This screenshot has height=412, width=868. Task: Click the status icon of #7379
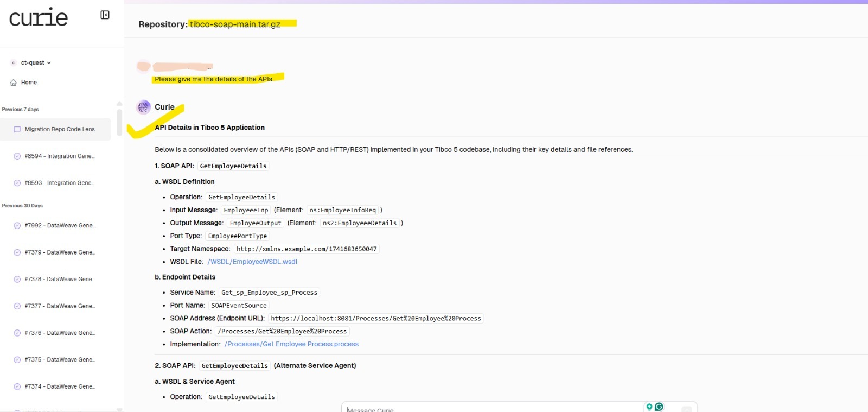tap(17, 252)
